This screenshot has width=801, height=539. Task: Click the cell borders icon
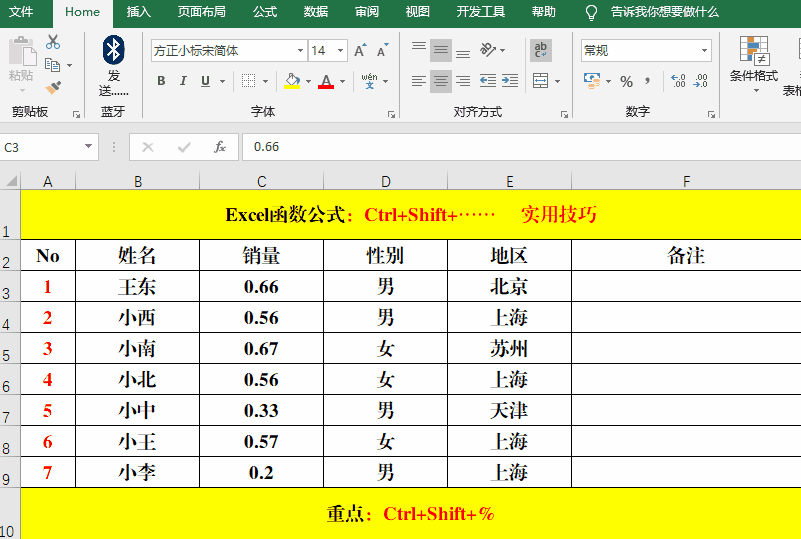pos(248,81)
